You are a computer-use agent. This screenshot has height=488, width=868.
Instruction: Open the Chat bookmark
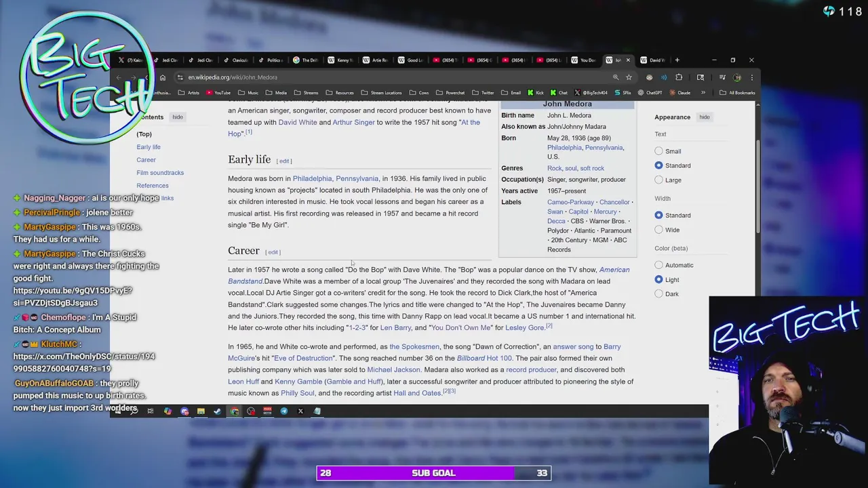click(x=558, y=93)
